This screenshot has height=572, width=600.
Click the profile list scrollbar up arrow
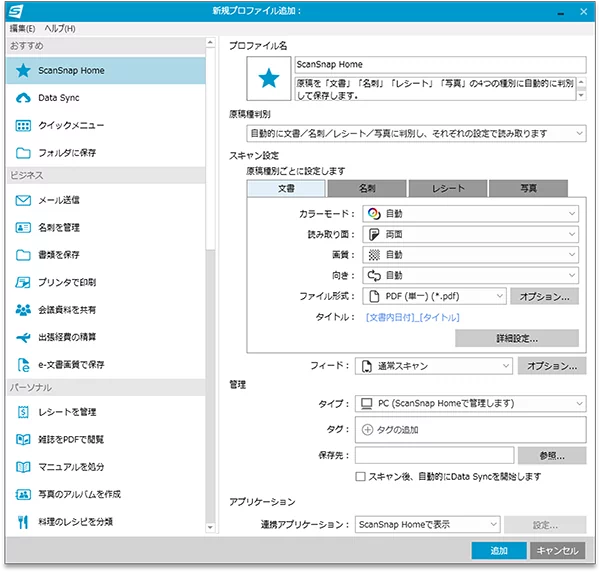210,42
